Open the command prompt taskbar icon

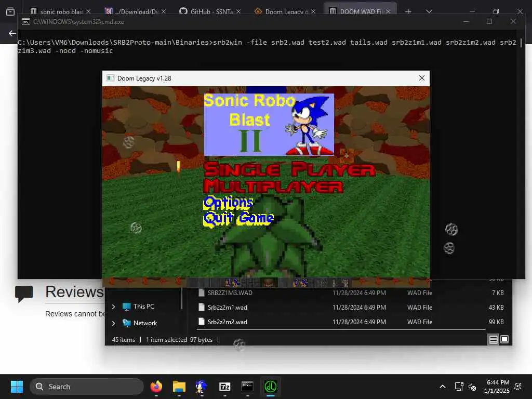247,387
